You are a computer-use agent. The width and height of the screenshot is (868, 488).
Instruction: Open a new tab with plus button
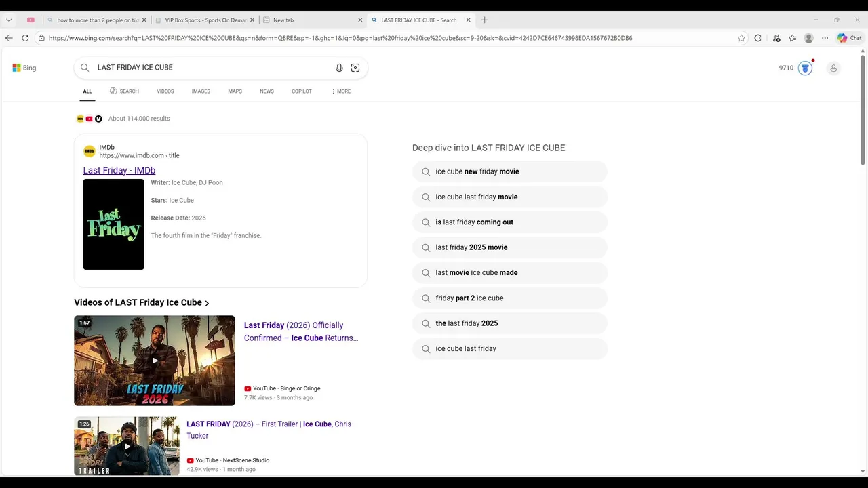pos(484,20)
